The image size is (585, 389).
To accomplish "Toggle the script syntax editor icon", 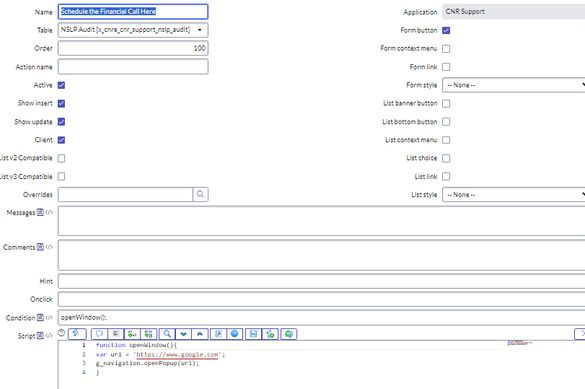I will point(77,334).
